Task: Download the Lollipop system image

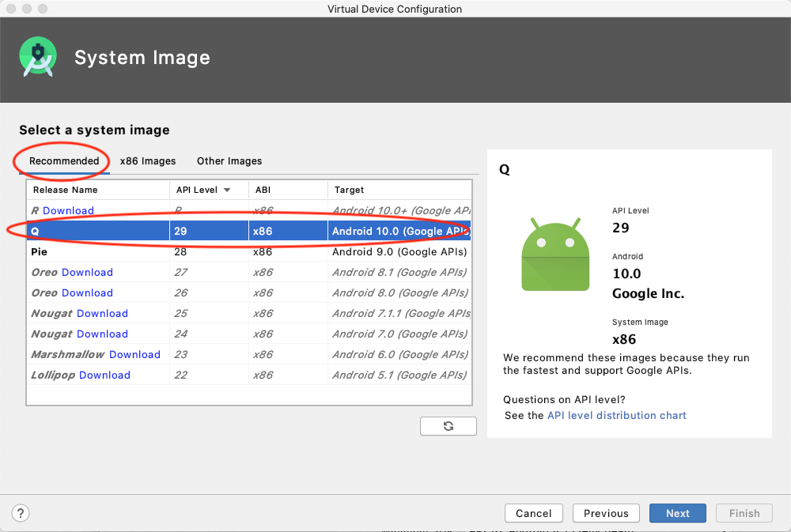Action: point(104,375)
